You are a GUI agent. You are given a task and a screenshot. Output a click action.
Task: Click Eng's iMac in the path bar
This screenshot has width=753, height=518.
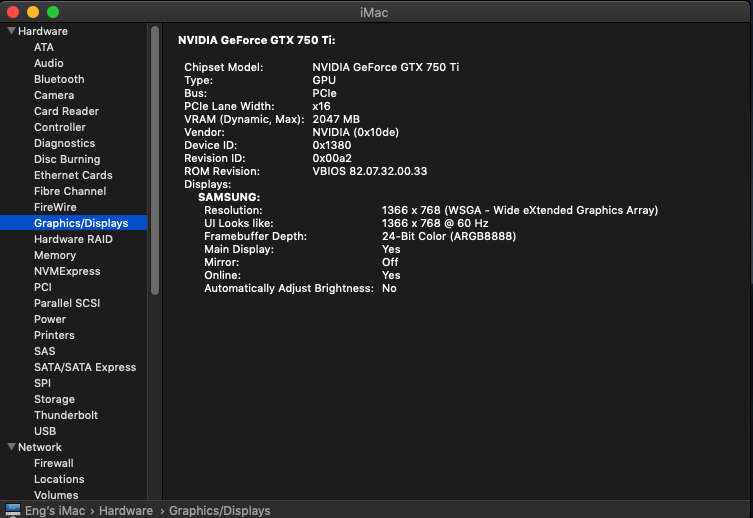tap(55, 510)
